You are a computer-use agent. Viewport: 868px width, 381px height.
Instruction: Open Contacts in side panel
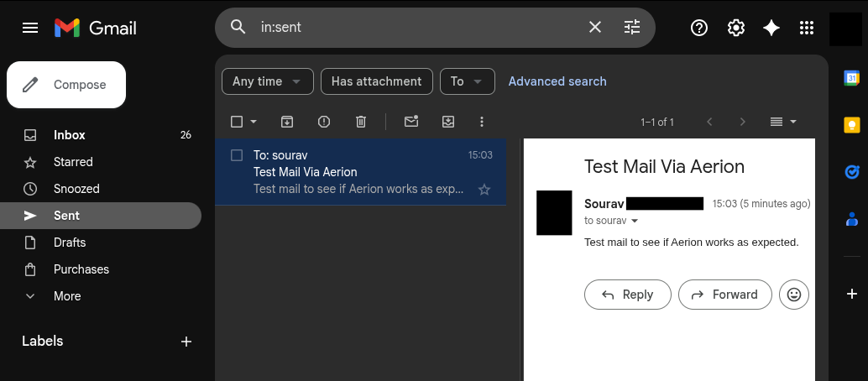[851, 219]
